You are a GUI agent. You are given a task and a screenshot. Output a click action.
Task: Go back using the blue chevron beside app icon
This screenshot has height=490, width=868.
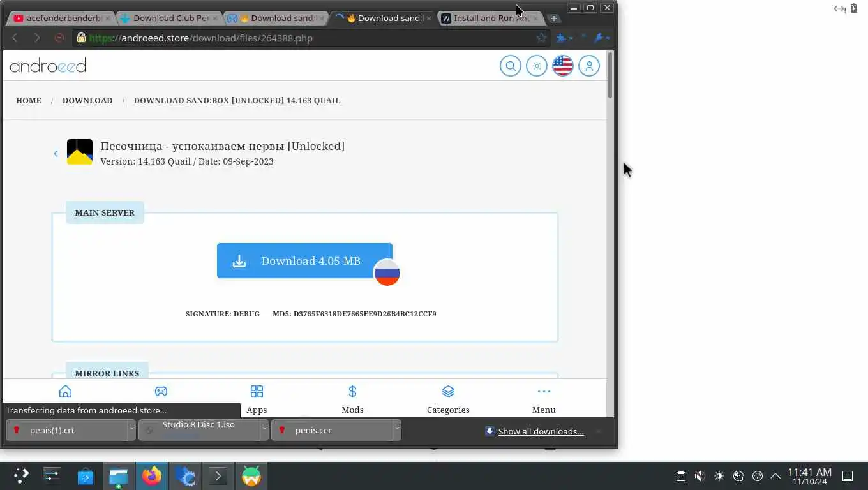(56, 153)
